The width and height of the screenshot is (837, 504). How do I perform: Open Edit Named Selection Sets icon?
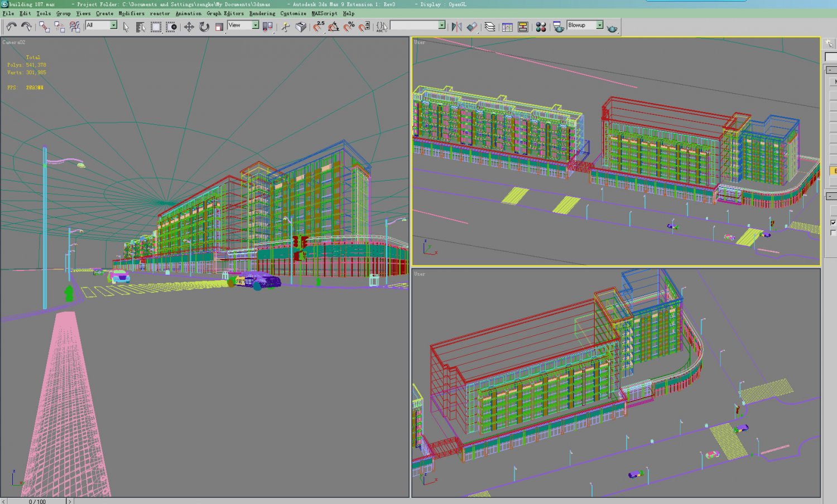coord(382,27)
